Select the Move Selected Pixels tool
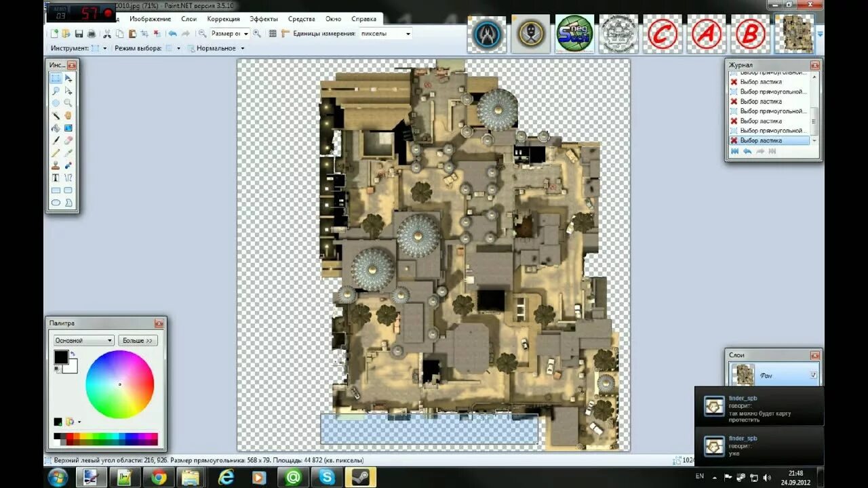The height and width of the screenshot is (488, 868). point(68,78)
